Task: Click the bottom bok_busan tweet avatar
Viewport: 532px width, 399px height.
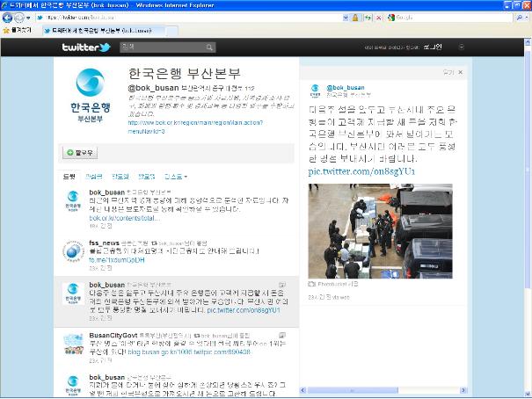Action: [73, 386]
